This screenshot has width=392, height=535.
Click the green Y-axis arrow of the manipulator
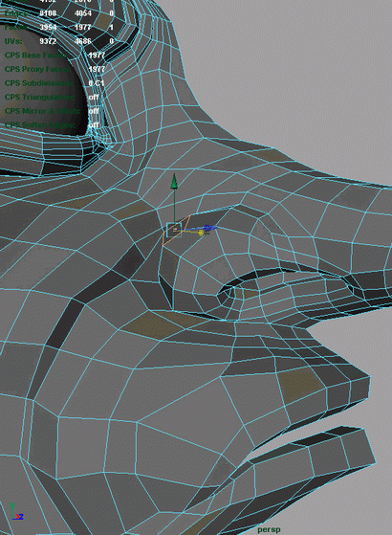174,181
